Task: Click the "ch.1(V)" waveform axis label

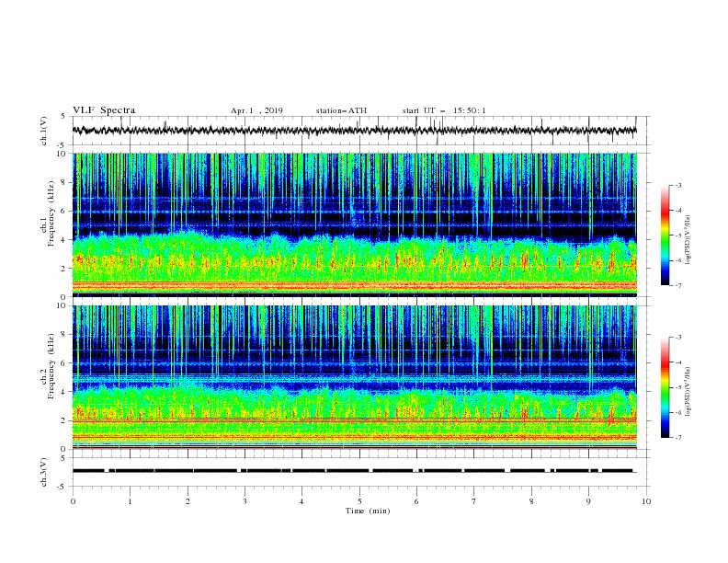Action: click(x=44, y=131)
